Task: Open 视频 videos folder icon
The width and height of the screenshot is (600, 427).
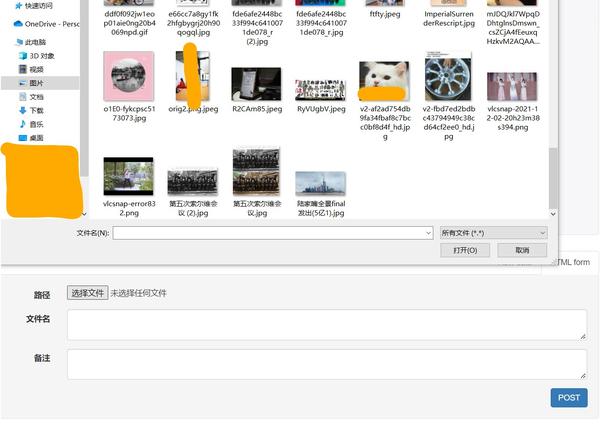Action: coord(23,69)
